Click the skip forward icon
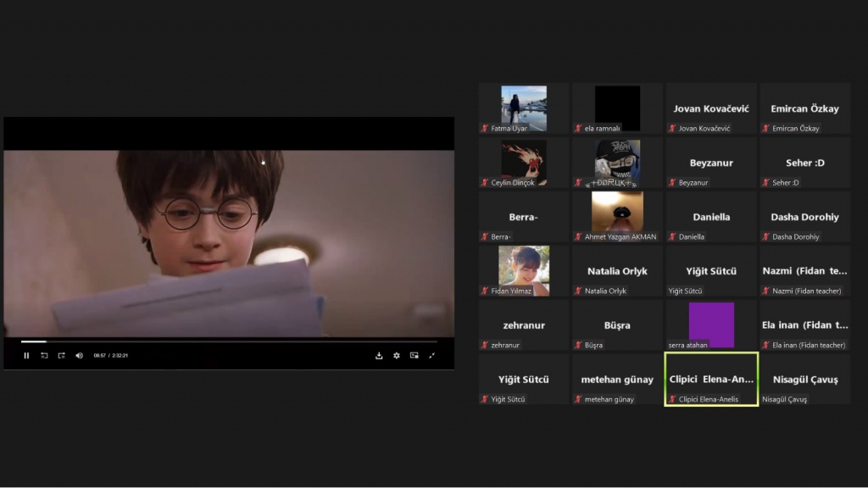The image size is (868, 488). (61, 356)
